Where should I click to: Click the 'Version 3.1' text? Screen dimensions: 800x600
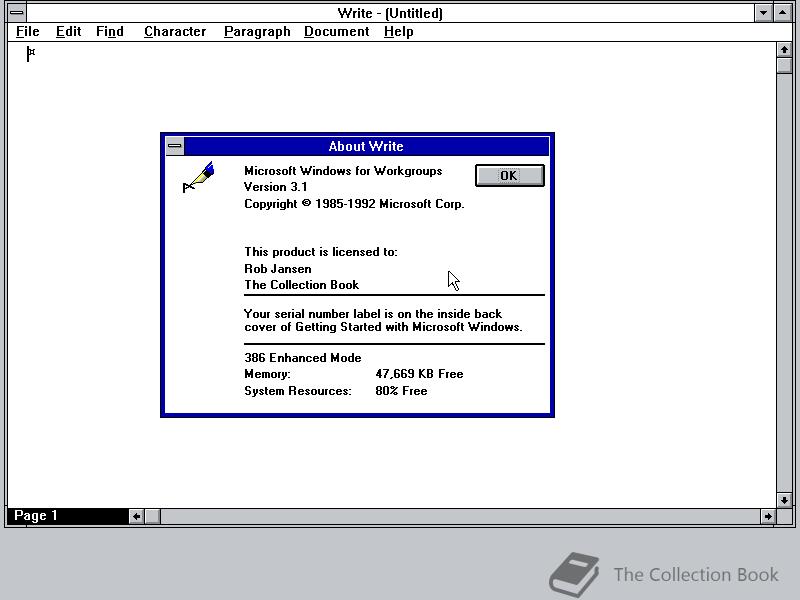[276, 187]
